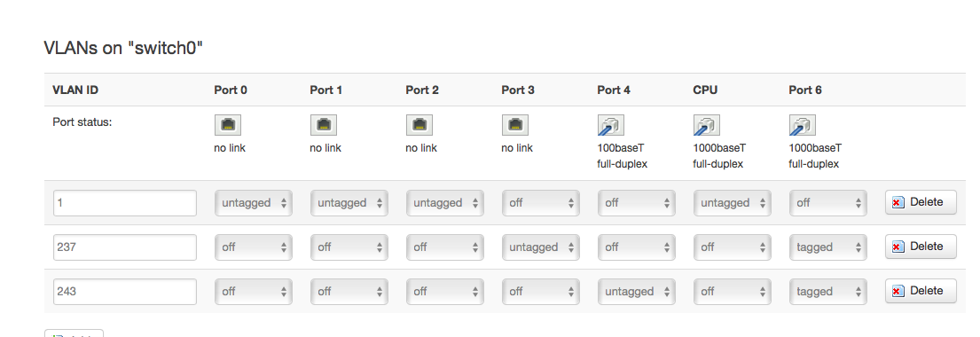Open Port 2 dropdown for VLAN 1
980x337 pixels.
(444, 203)
